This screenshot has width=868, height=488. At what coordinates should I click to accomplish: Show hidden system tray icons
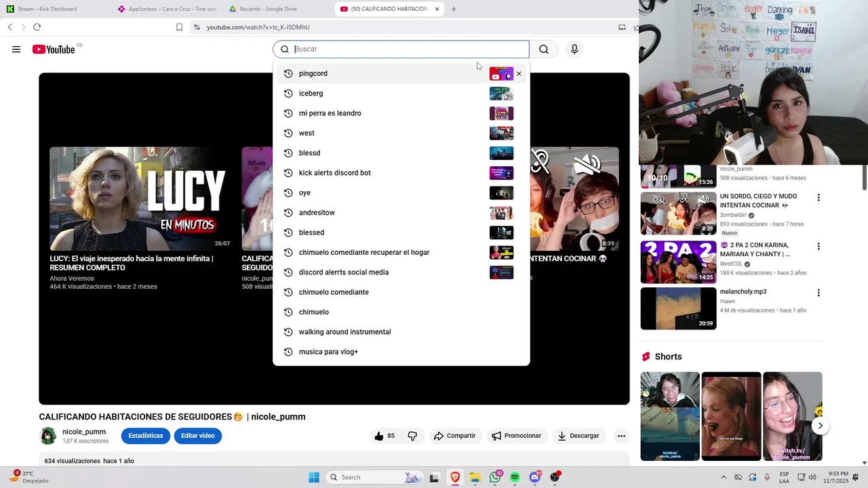coord(724,477)
